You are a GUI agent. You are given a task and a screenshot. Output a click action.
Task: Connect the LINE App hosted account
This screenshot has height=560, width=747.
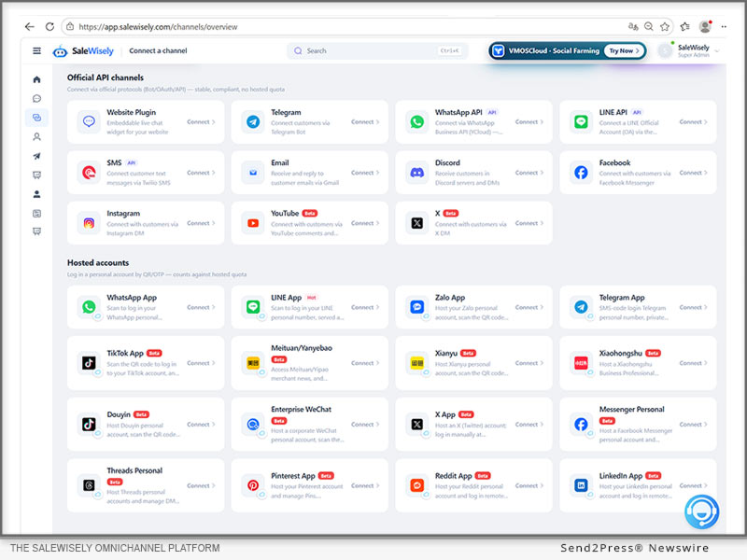[365, 307]
